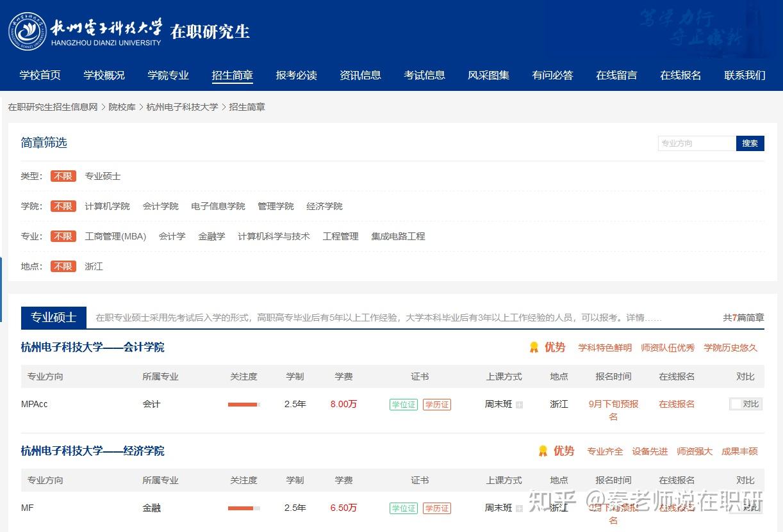Filter 专业 by 计算机科学与技术
Image resolution: width=783 pixels, height=532 pixels.
pos(274,236)
